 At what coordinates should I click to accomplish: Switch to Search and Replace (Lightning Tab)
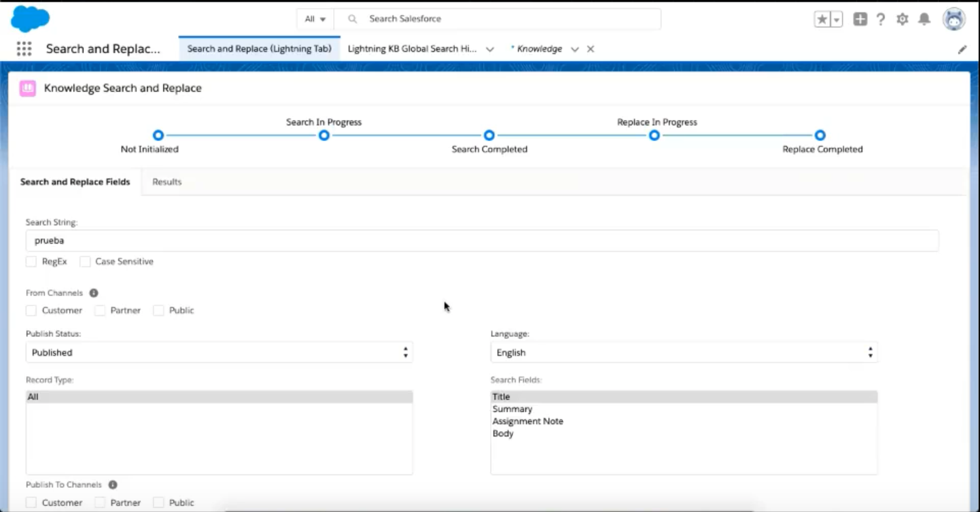pyautogui.click(x=260, y=49)
